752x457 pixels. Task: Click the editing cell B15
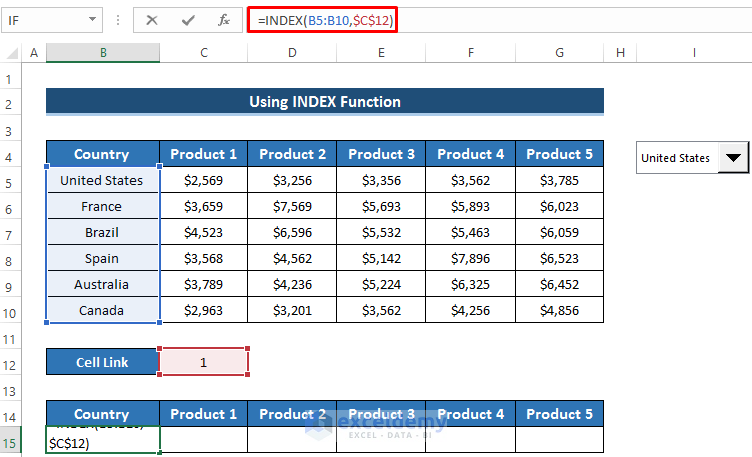102,440
